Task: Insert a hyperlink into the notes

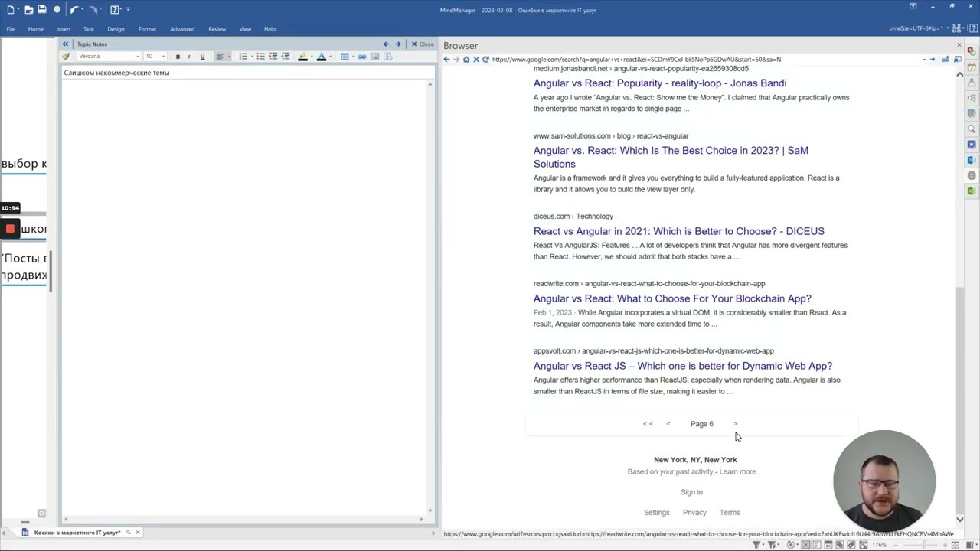Action: point(361,57)
